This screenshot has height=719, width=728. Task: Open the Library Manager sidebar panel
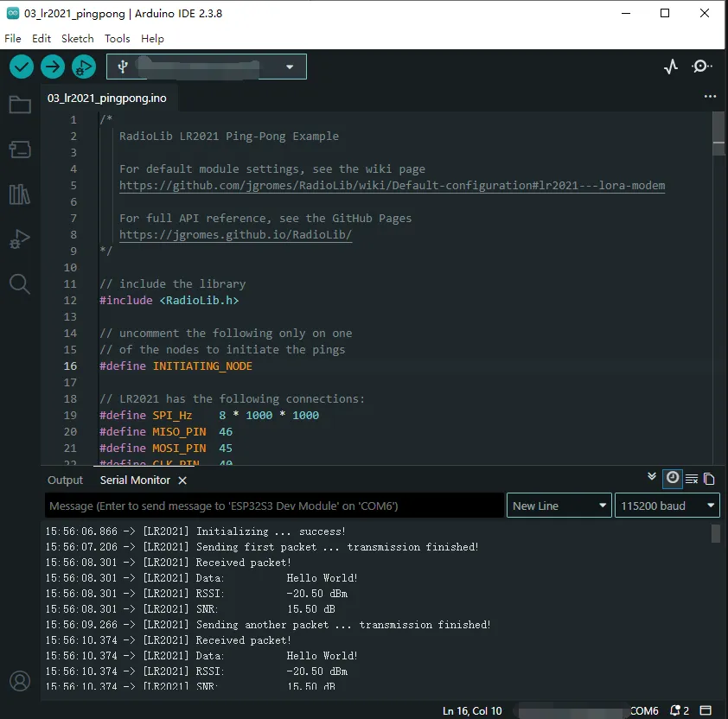(x=19, y=194)
